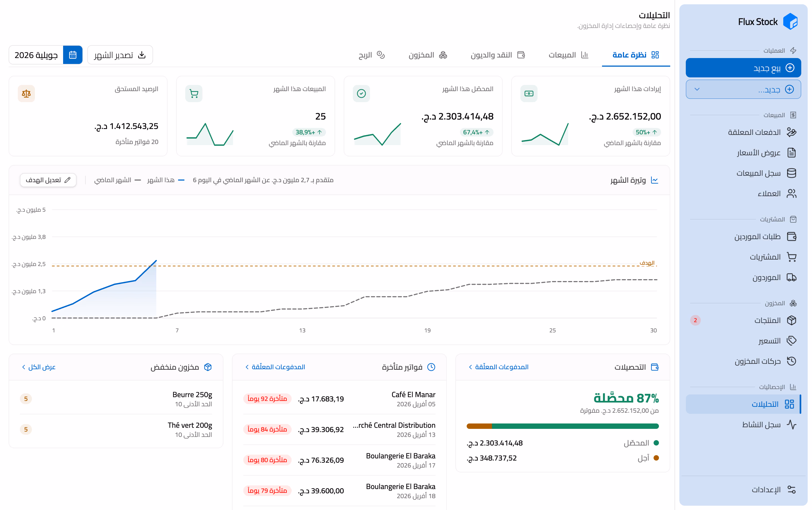Open سجل النشاط in the sidebar
The width and height of the screenshot is (812, 510).
coord(743,425)
